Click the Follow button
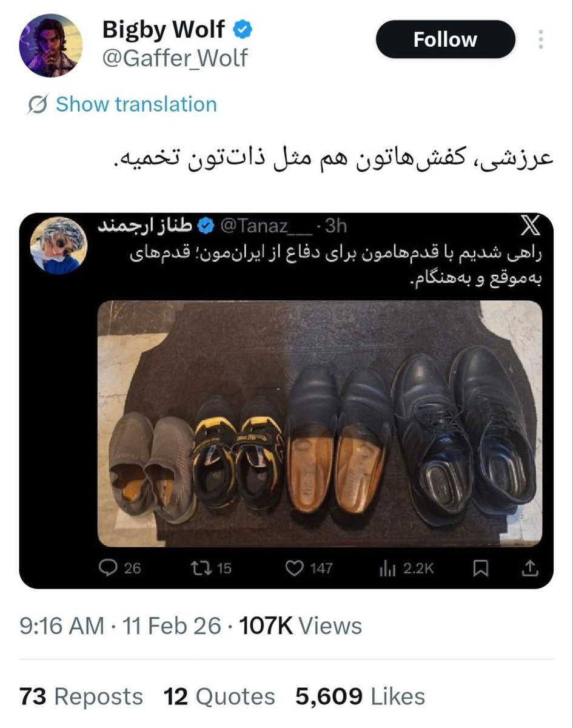The image size is (573, 728). pyautogui.click(x=445, y=40)
